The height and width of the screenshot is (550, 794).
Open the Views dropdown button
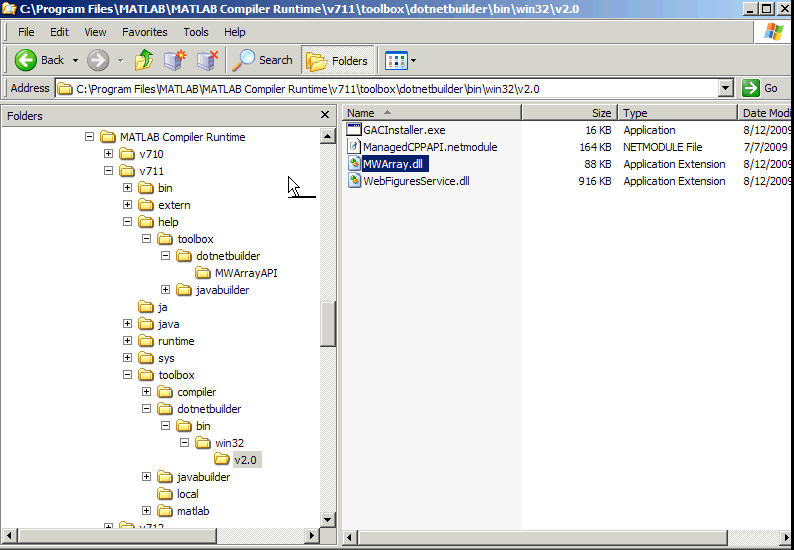coord(400,60)
